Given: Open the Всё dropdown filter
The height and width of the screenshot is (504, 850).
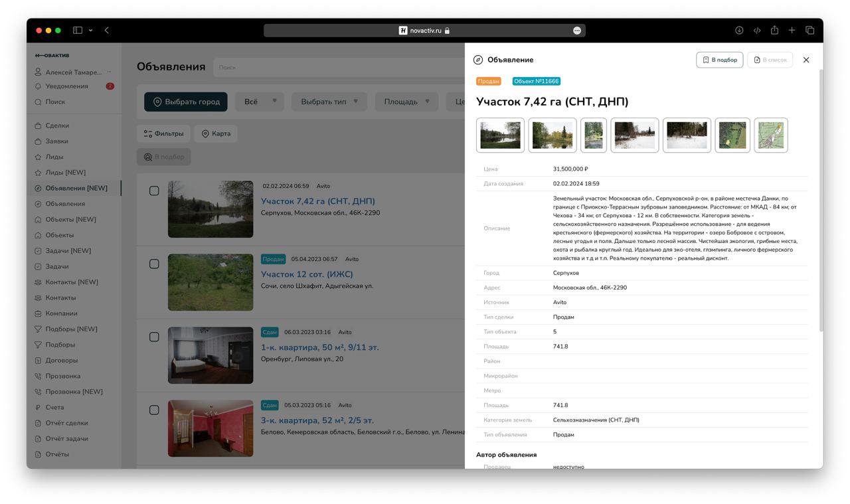Looking at the screenshot, I should 260,102.
